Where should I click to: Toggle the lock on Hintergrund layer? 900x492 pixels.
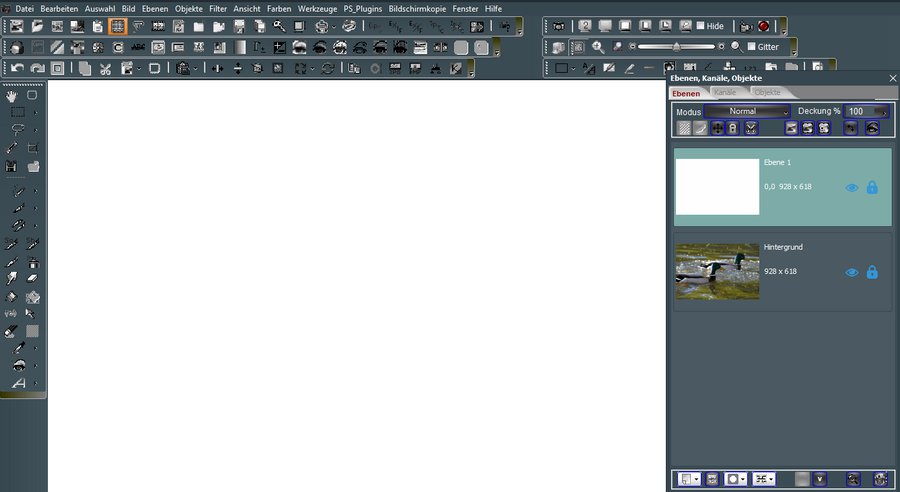(872, 272)
